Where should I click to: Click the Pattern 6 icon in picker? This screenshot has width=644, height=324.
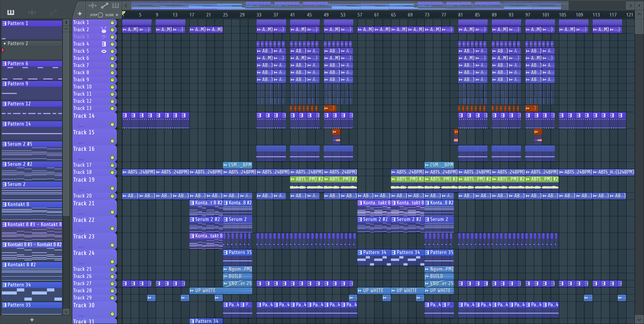tap(4, 64)
